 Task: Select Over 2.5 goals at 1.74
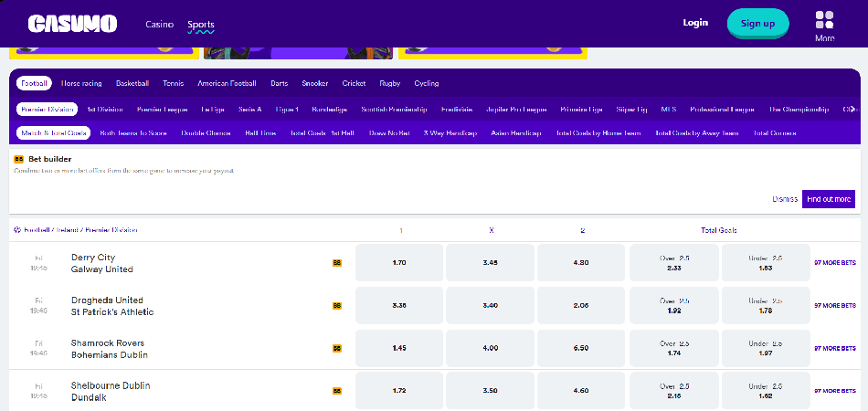pos(674,348)
